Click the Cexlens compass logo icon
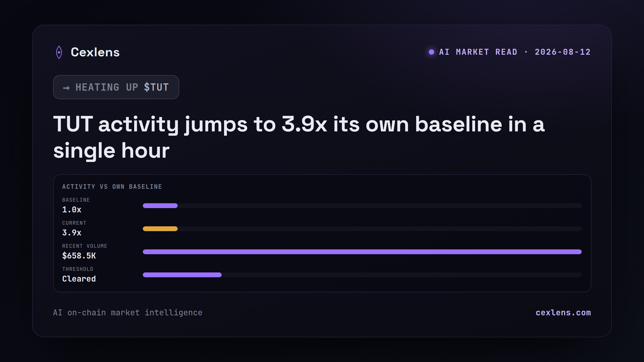 click(59, 52)
